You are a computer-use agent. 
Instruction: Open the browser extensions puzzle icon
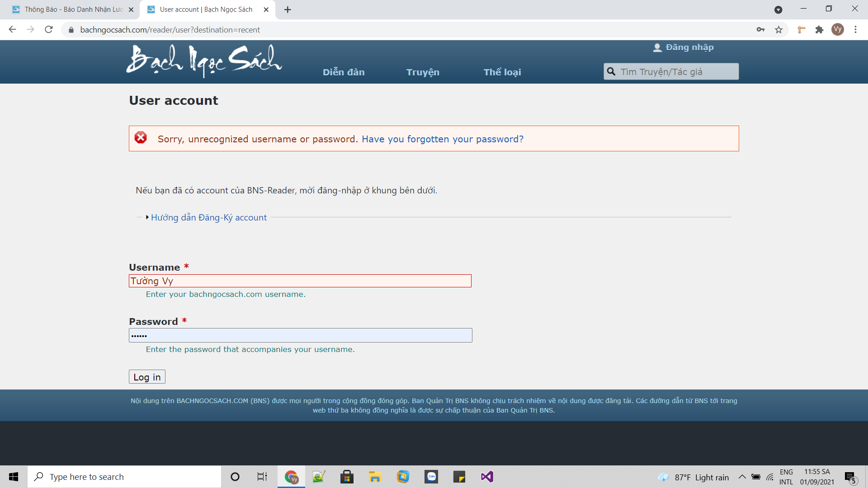click(819, 30)
